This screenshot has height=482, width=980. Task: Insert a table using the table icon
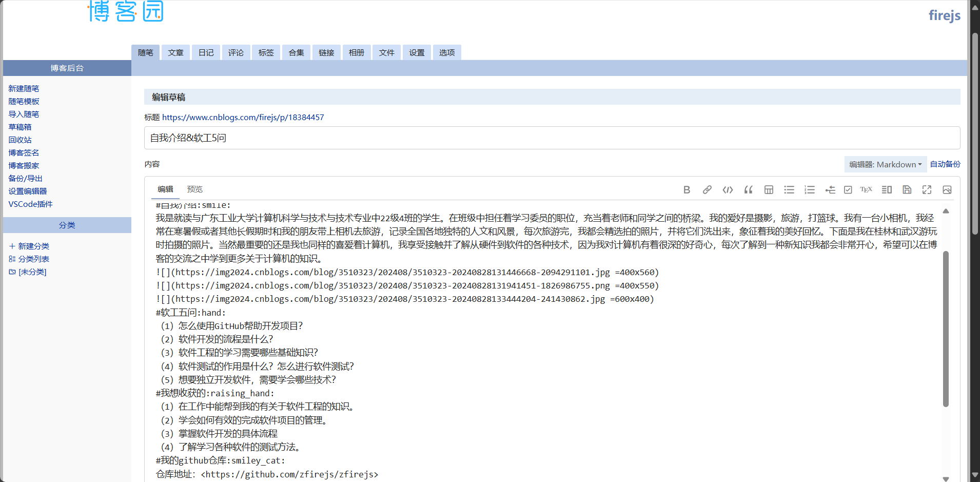pyautogui.click(x=769, y=190)
